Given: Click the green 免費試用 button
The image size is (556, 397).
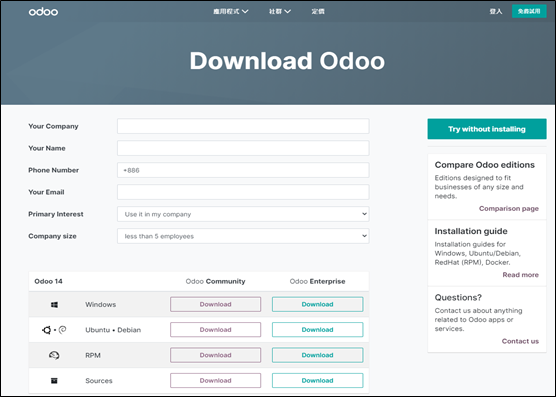Looking at the screenshot, I should (529, 11).
